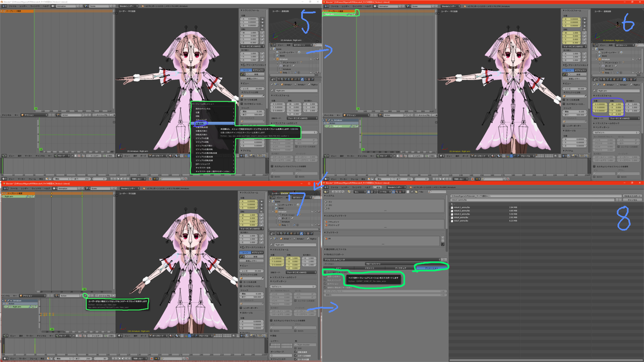Toggle カメラをビューにロック checkbox in window 5

coord(242,104)
